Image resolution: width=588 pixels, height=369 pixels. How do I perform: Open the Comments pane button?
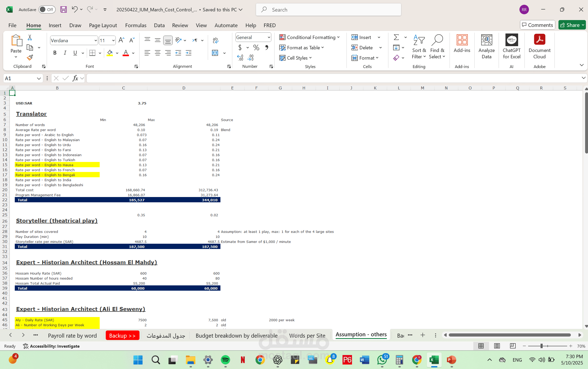[x=537, y=25]
